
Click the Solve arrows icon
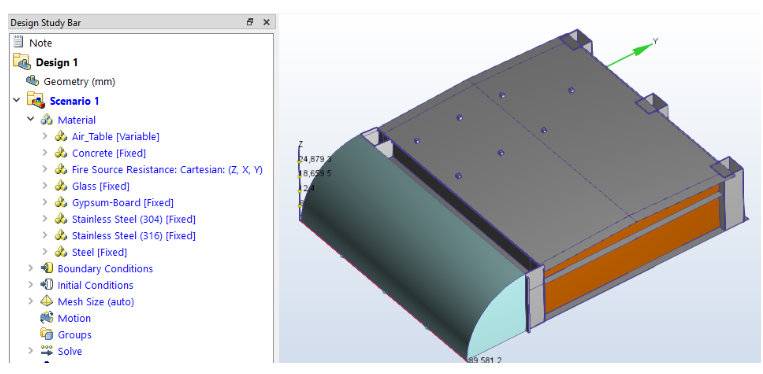pyautogui.click(x=47, y=351)
